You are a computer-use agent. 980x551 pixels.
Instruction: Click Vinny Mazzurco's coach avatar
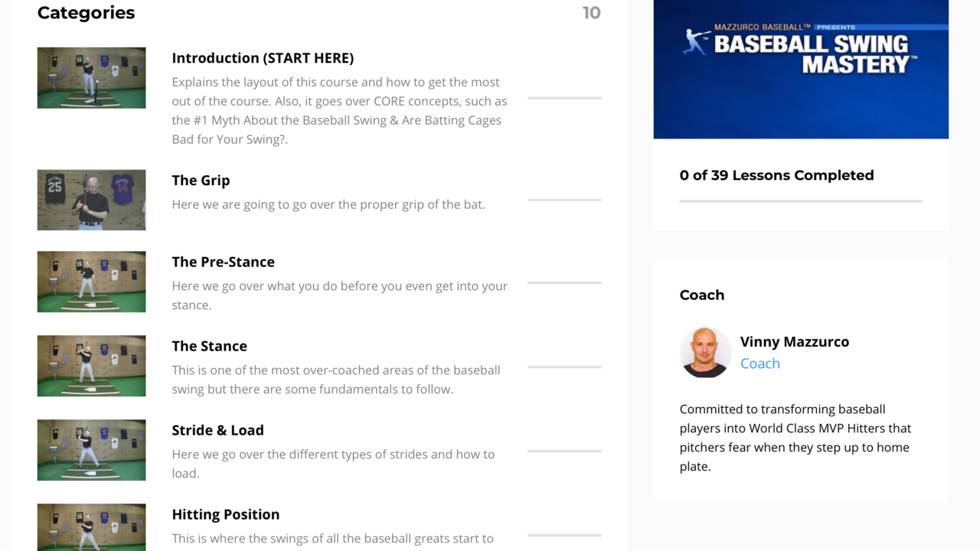click(705, 353)
